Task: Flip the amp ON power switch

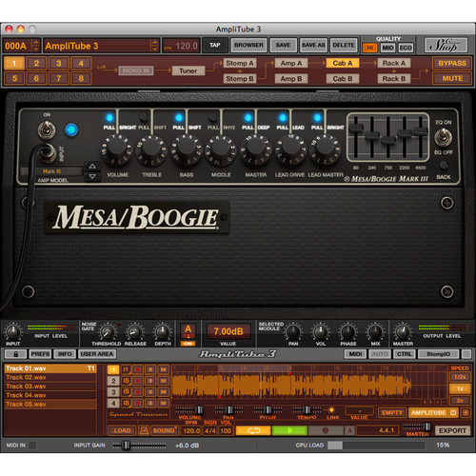Action: coord(47,129)
